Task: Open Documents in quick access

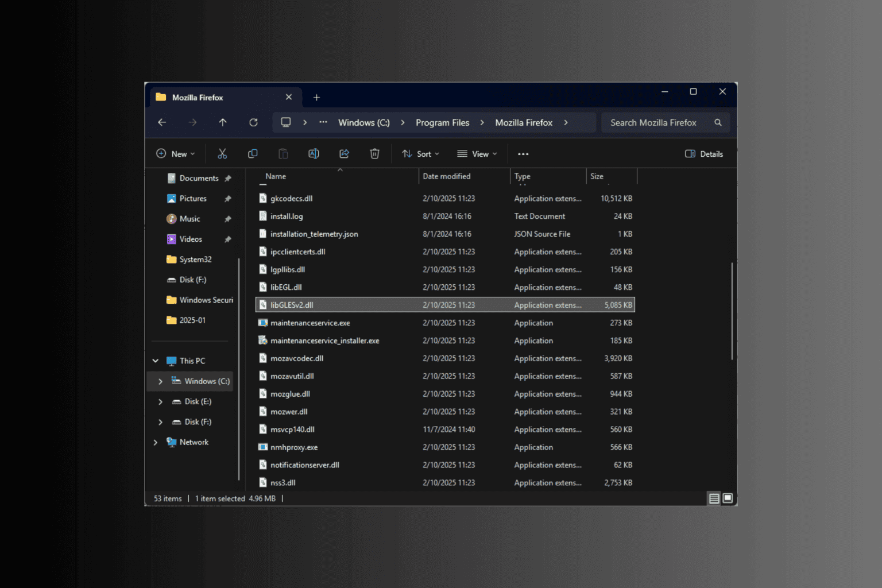Action: pyautogui.click(x=199, y=178)
